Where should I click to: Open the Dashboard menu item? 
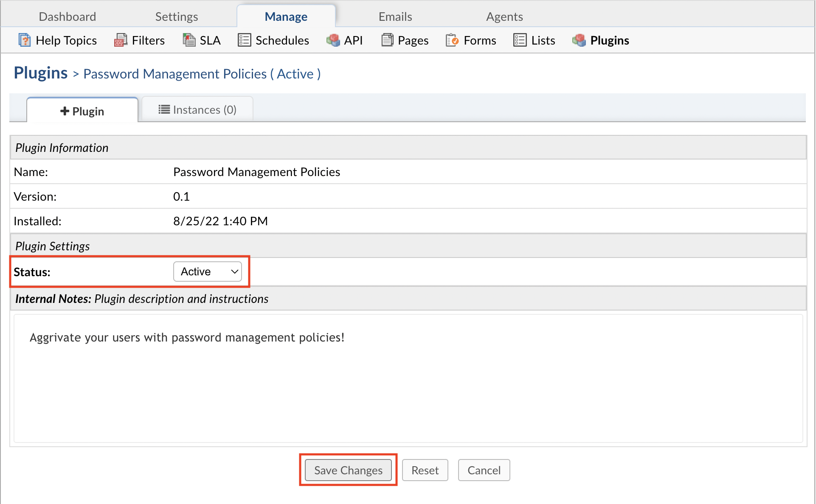pos(67,16)
